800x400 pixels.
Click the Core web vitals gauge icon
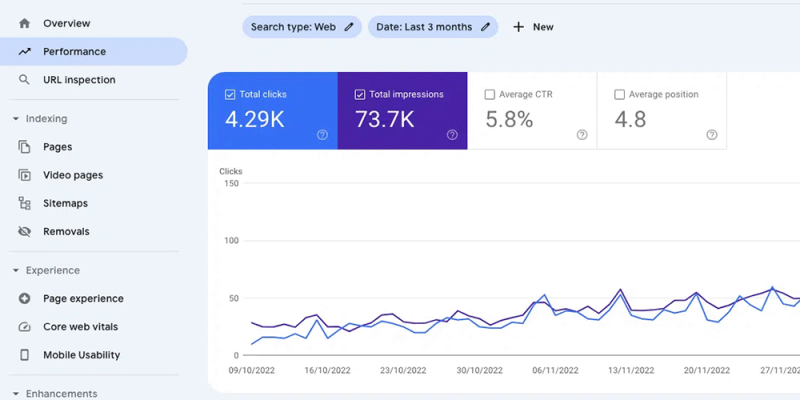(24, 327)
